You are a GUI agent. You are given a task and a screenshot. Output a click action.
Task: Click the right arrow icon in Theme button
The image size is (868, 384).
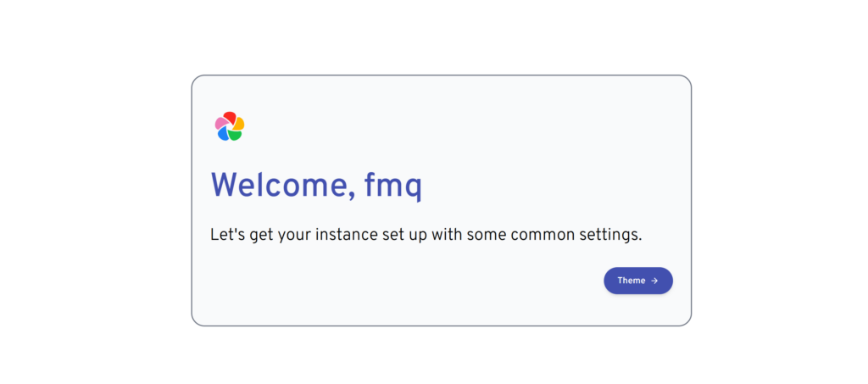[654, 281]
